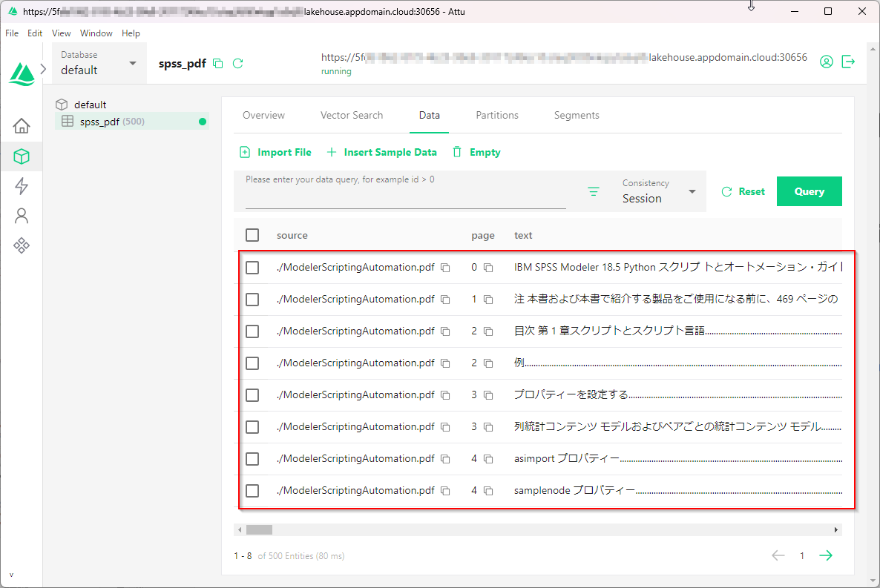Expand the sidebar chevron next to logo
Image resolution: width=880 pixels, height=588 pixels.
(x=43, y=69)
